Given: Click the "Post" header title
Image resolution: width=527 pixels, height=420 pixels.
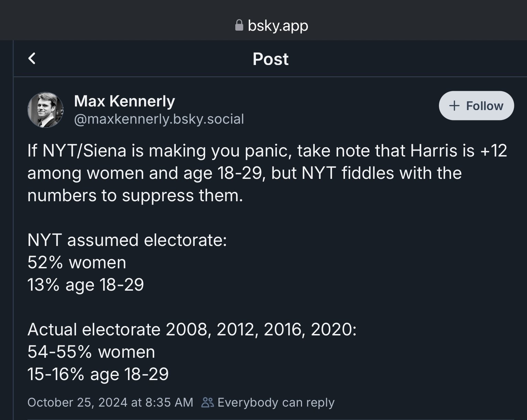Looking at the screenshot, I should pos(270,59).
